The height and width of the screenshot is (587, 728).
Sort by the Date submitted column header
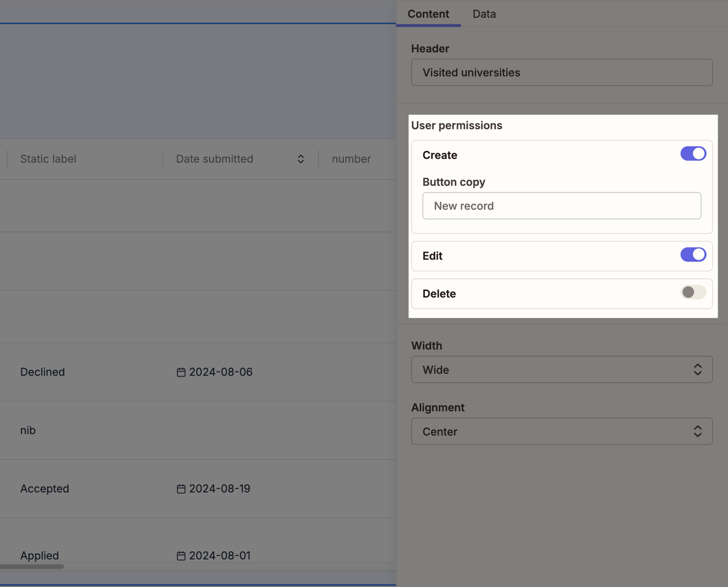point(215,159)
